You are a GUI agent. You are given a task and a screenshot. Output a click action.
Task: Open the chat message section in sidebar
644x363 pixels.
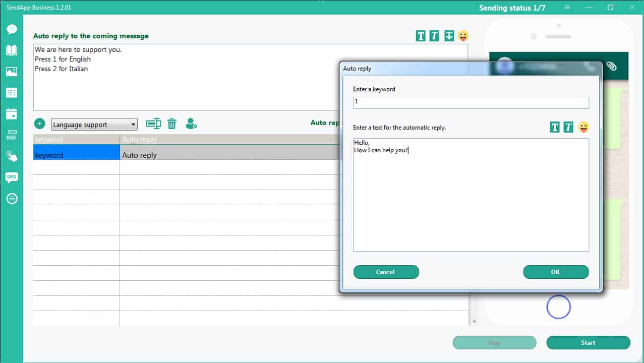pyautogui.click(x=12, y=29)
